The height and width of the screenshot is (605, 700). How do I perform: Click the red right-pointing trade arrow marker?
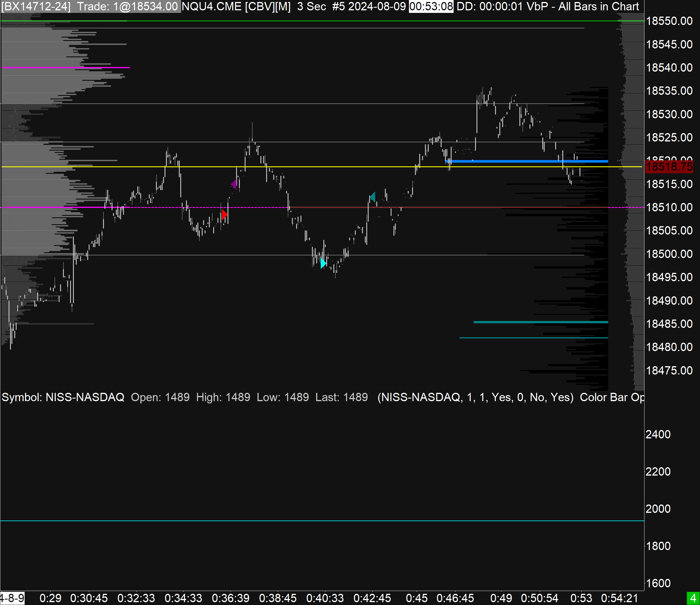click(x=225, y=214)
